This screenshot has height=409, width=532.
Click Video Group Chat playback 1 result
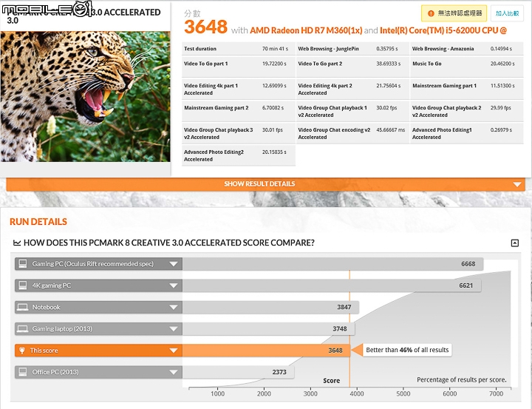pyautogui.click(x=352, y=111)
